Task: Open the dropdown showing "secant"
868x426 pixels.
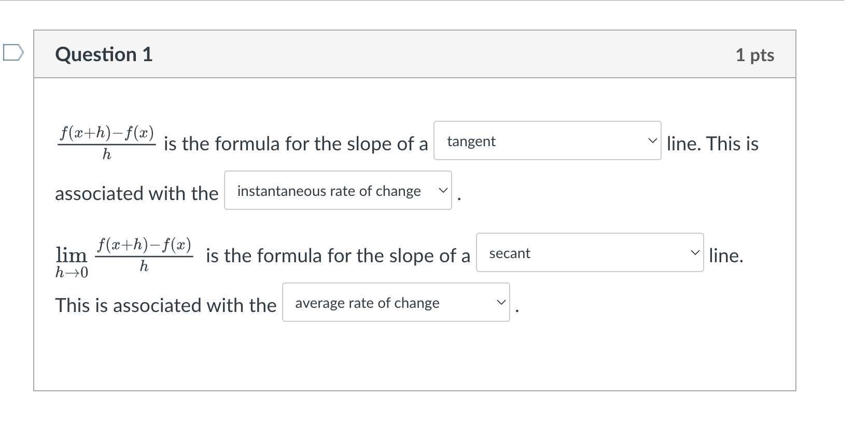Action: [x=590, y=253]
